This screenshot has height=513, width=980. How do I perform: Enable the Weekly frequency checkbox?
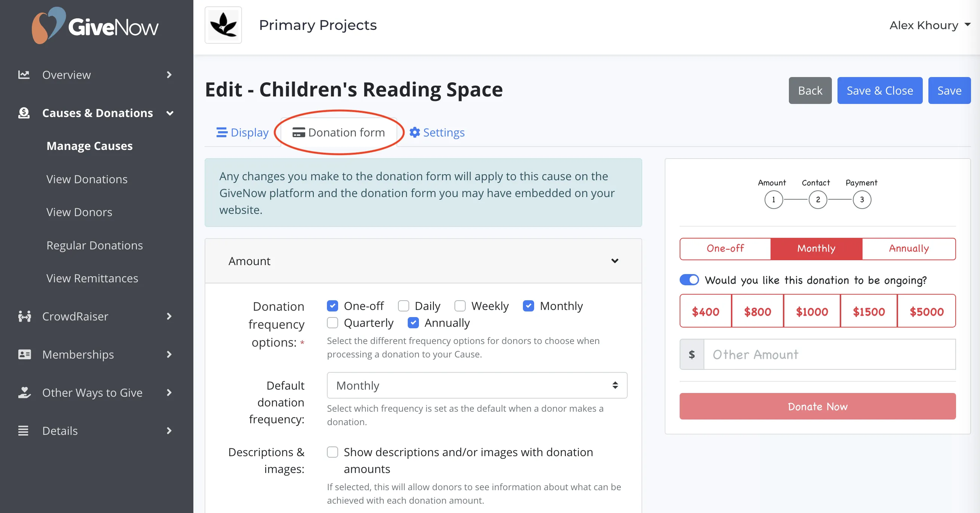click(x=460, y=306)
